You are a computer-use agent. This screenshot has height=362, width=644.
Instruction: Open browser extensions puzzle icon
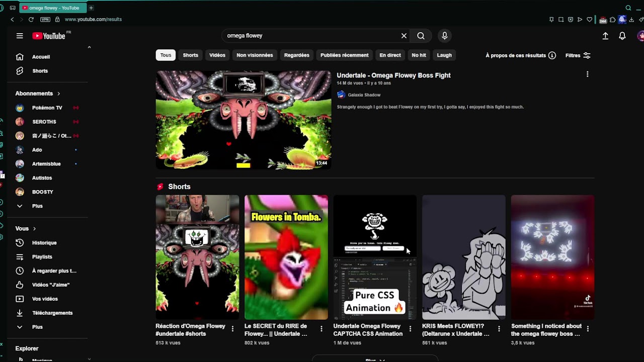click(x=612, y=20)
